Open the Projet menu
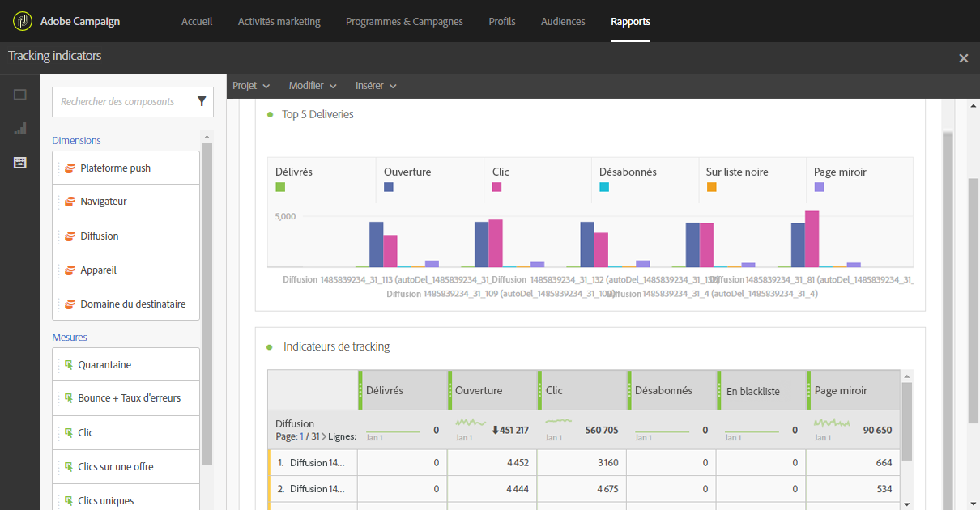This screenshot has width=980, height=510. (x=251, y=86)
